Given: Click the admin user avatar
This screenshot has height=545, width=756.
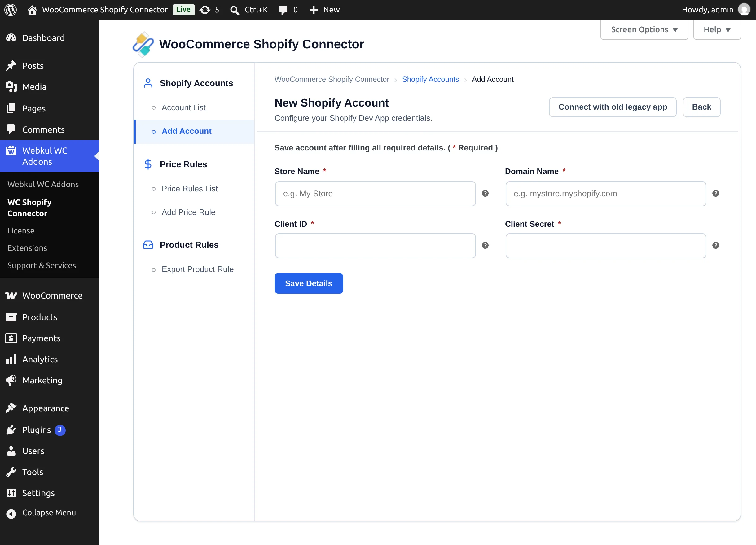Looking at the screenshot, I should [744, 10].
